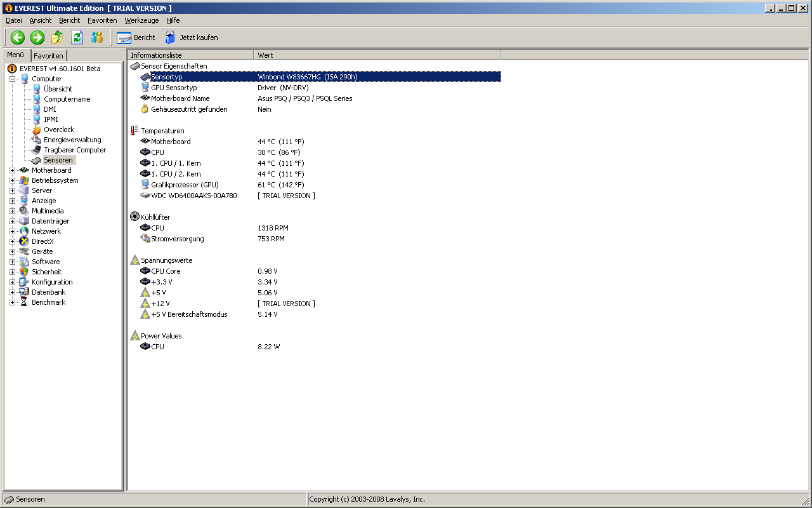812x508 pixels.
Task: Click the Temperaturen thermometer icon
Action: [x=134, y=131]
